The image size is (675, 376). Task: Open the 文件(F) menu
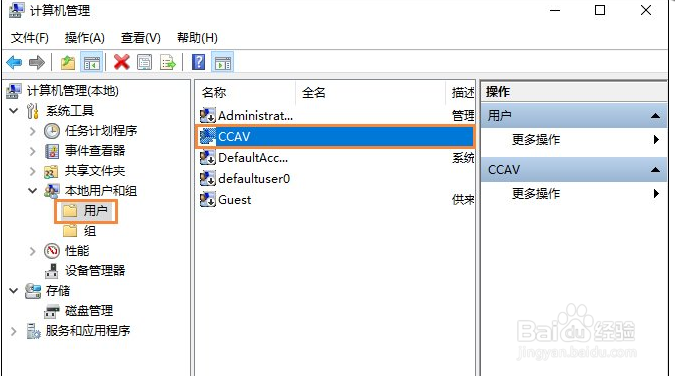click(29, 38)
